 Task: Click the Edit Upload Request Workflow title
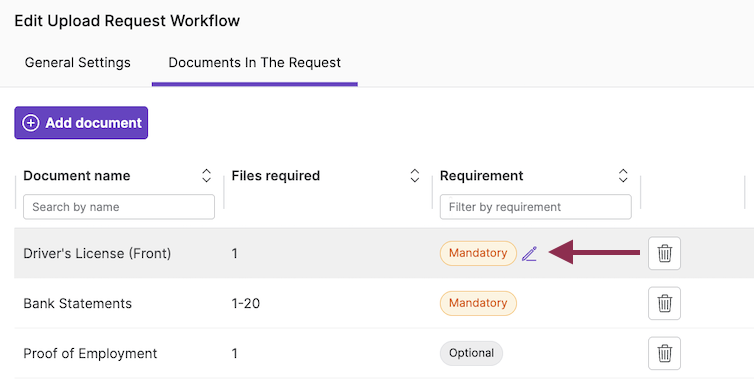[127, 21]
